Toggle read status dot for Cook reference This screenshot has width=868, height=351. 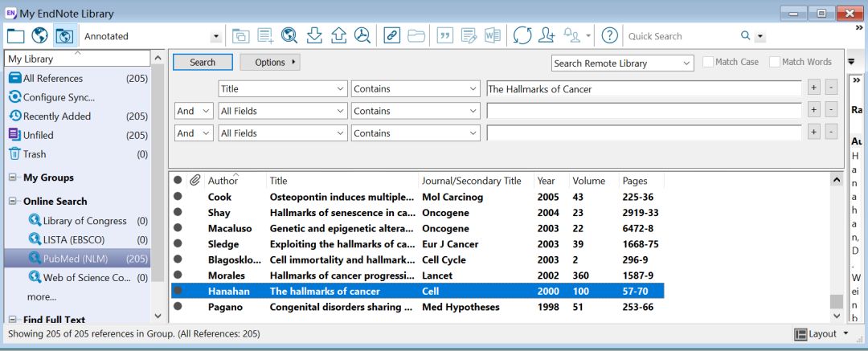(178, 196)
